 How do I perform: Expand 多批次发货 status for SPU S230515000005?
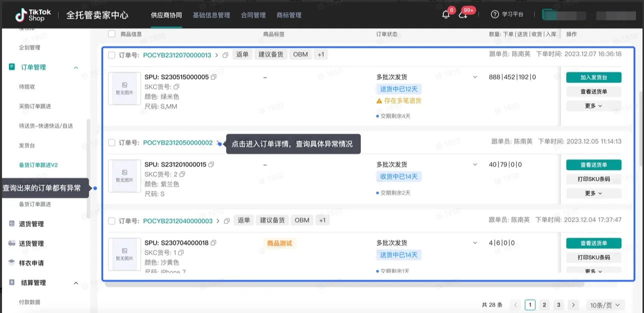[475, 77]
